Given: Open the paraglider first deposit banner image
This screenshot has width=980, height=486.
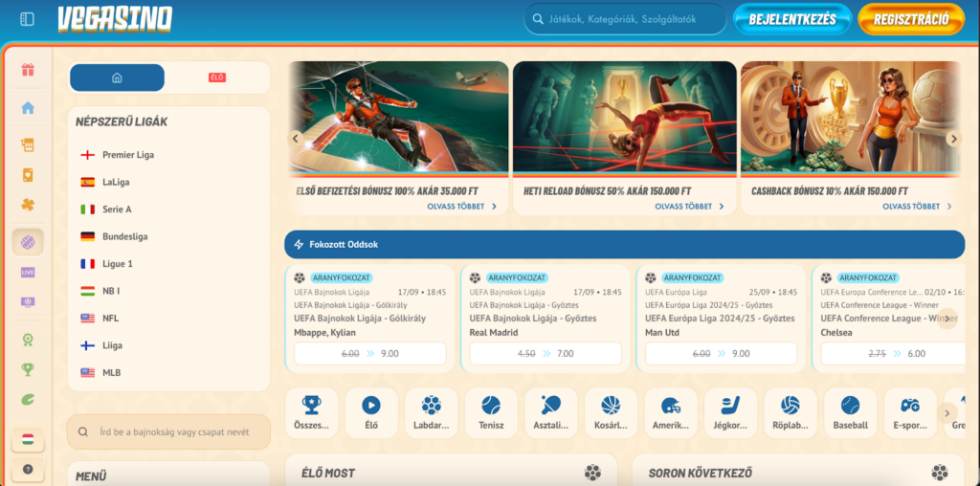Looking at the screenshot, I should [399, 117].
